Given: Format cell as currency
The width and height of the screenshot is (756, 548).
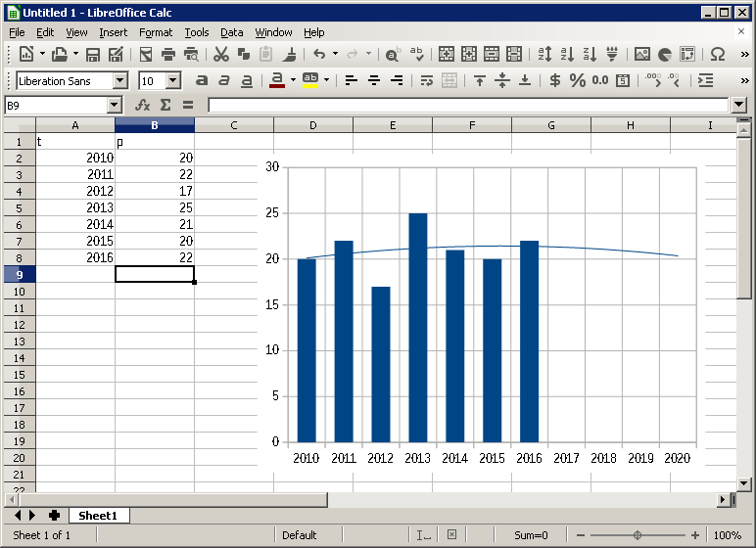Looking at the screenshot, I should coord(555,80).
